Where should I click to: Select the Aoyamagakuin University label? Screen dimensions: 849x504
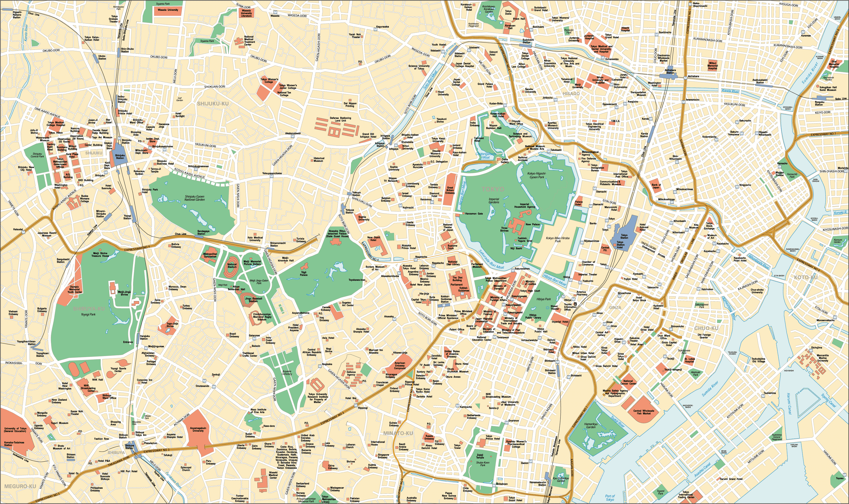click(198, 429)
